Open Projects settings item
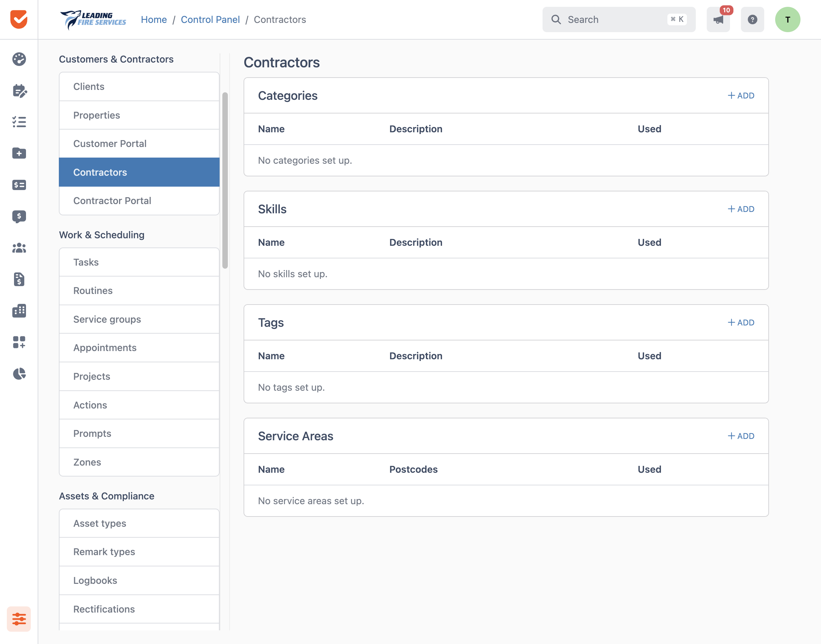The width and height of the screenshot is (821, 644). point(139,376)
